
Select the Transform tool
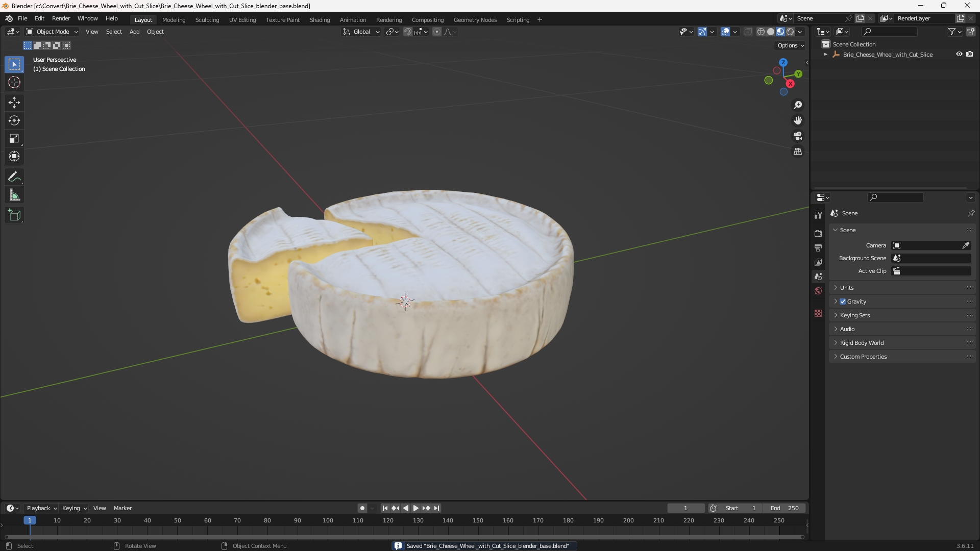tap(14, 156)
